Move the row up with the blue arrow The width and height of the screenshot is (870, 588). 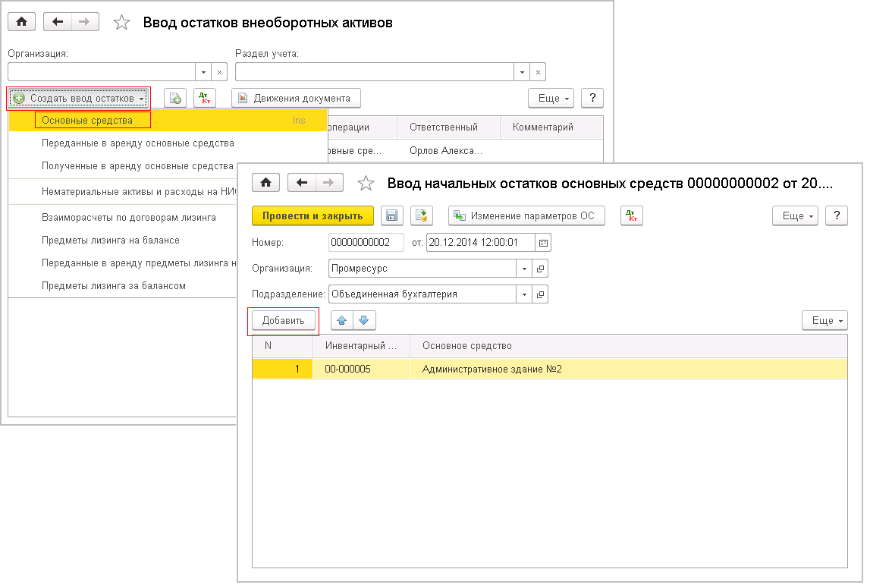[x=342, y=321]
